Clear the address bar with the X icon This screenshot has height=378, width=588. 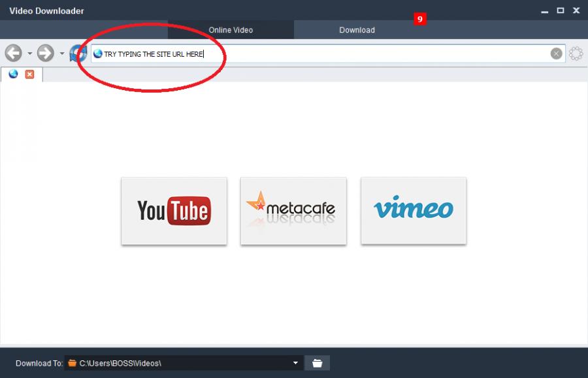[556, 54]
